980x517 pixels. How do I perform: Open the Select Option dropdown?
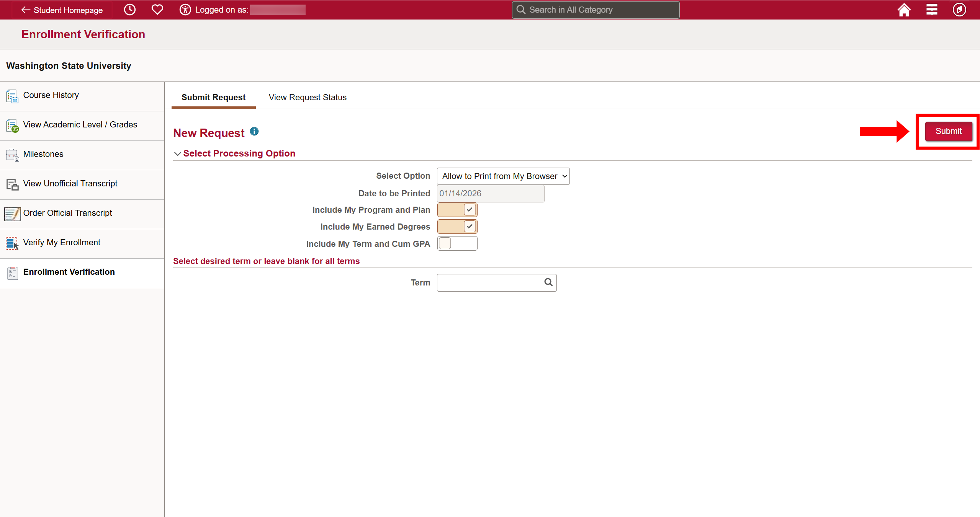[503, 176]
